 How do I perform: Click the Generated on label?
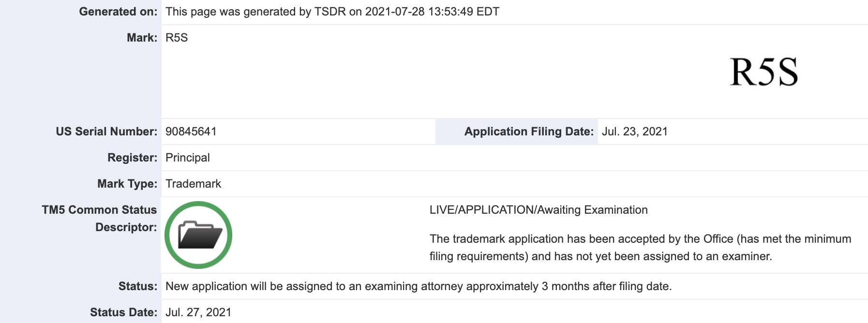click(x=118, y=12)
